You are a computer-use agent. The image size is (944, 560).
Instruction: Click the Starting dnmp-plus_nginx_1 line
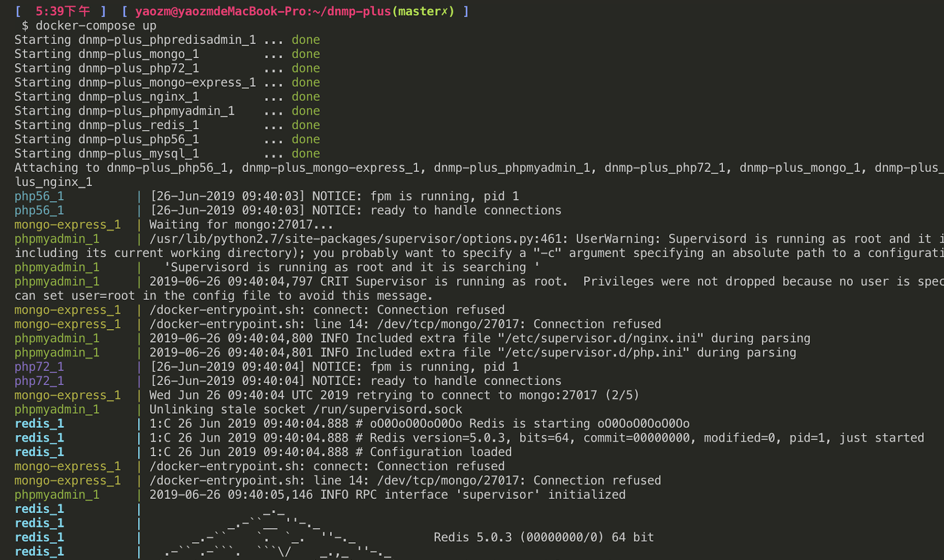point(167,97)
